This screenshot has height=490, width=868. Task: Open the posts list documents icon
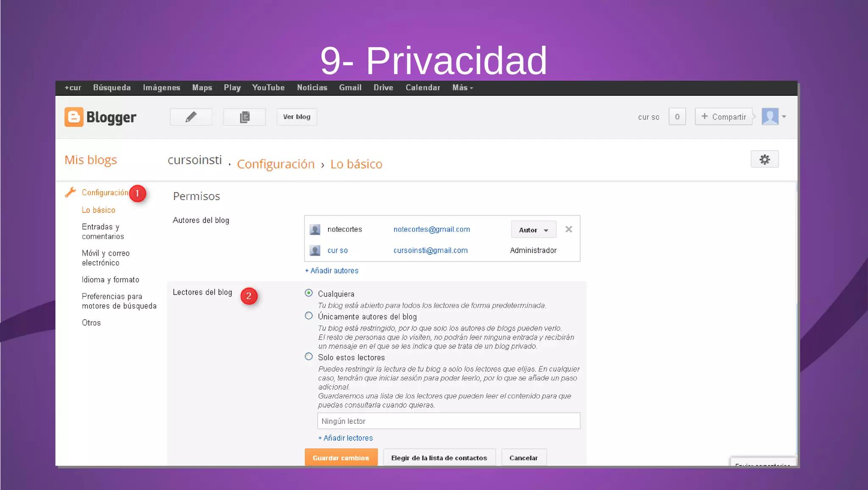tap(245, 117)
